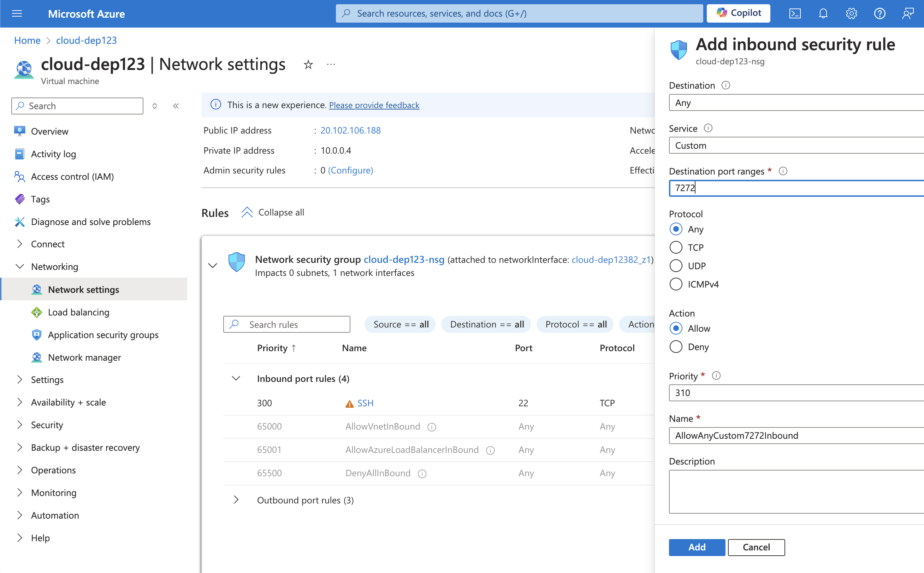Viewport: 924px width, 573px height.
Task: Open the more options ellipsis
Action: (331, 65)
